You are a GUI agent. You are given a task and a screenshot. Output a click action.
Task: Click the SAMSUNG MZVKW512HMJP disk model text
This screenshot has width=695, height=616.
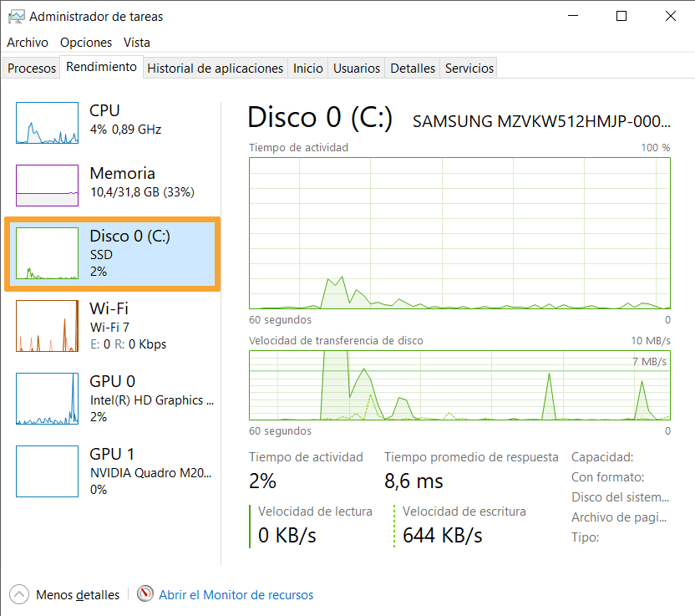click(541, 121)
